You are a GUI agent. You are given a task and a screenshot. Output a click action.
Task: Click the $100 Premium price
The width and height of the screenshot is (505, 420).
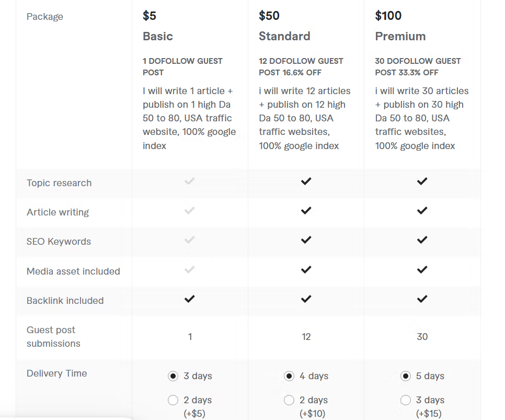tap(388, 16)
